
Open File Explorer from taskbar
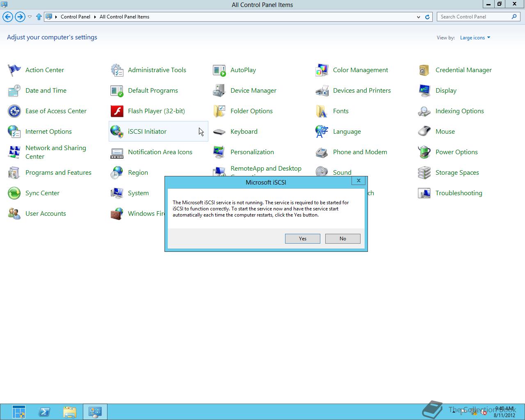[70, 412]
